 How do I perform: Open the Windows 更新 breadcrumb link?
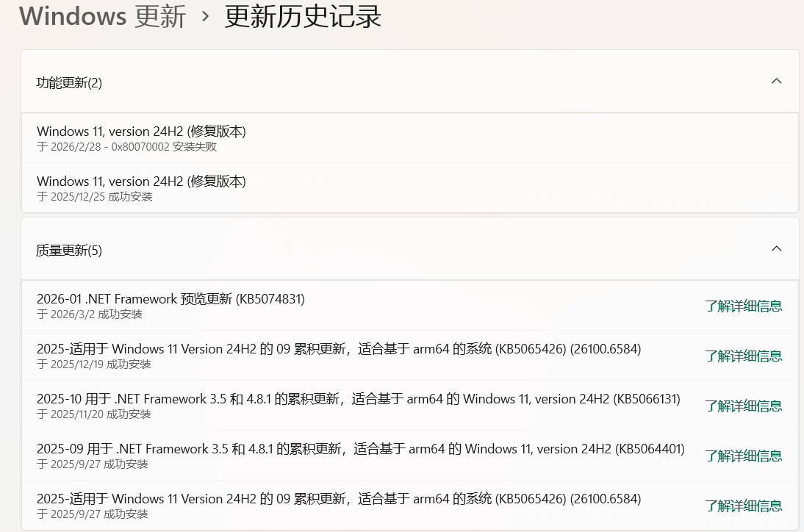tap(101, 16)
